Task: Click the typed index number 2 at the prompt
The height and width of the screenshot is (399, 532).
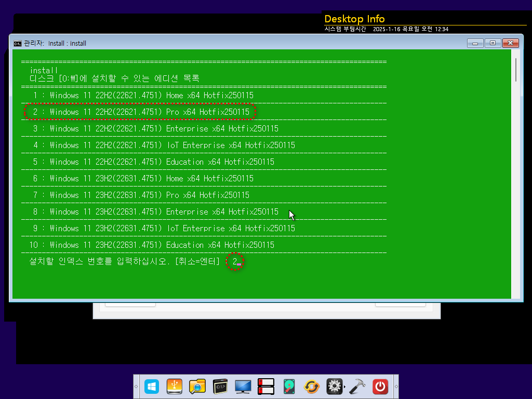Action: 235,262
